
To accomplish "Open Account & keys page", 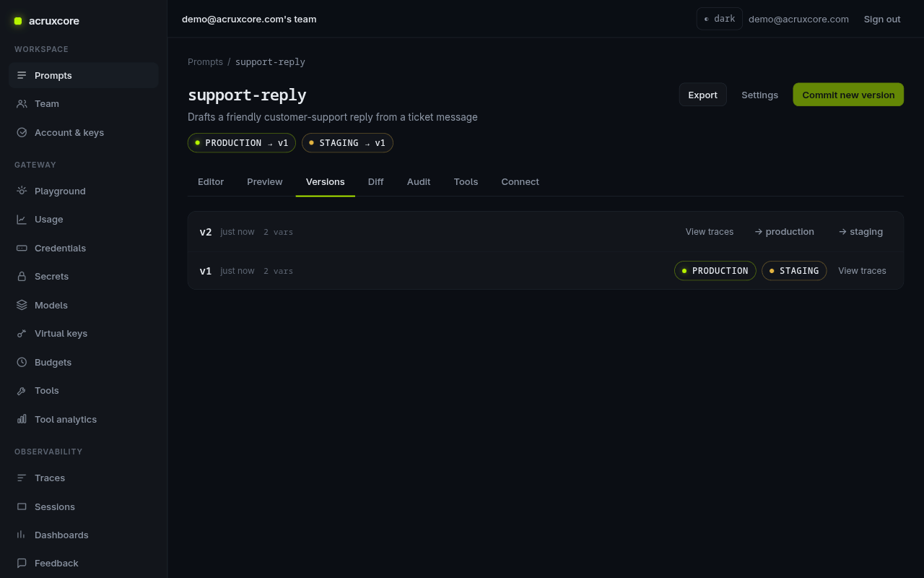I will [x=84, y=132].
